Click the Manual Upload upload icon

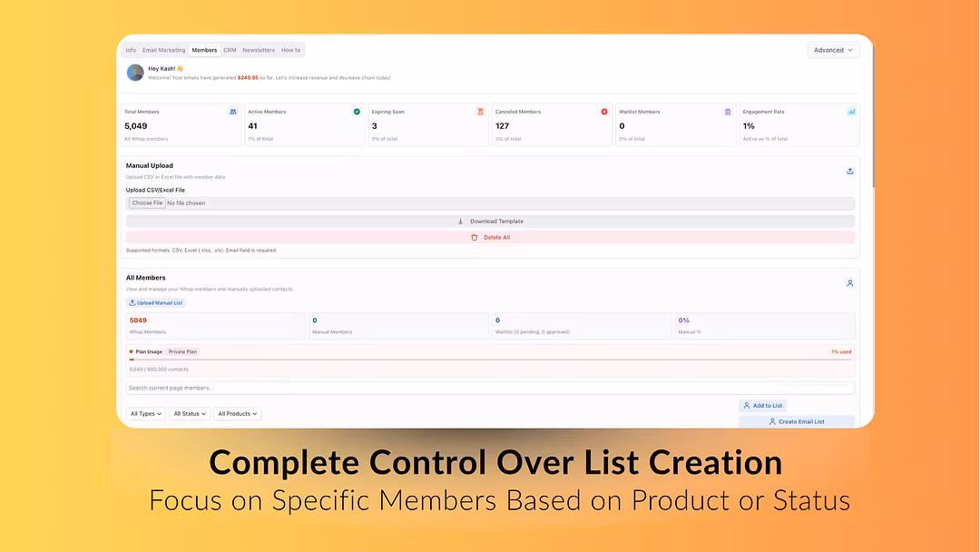pos(849,171)
